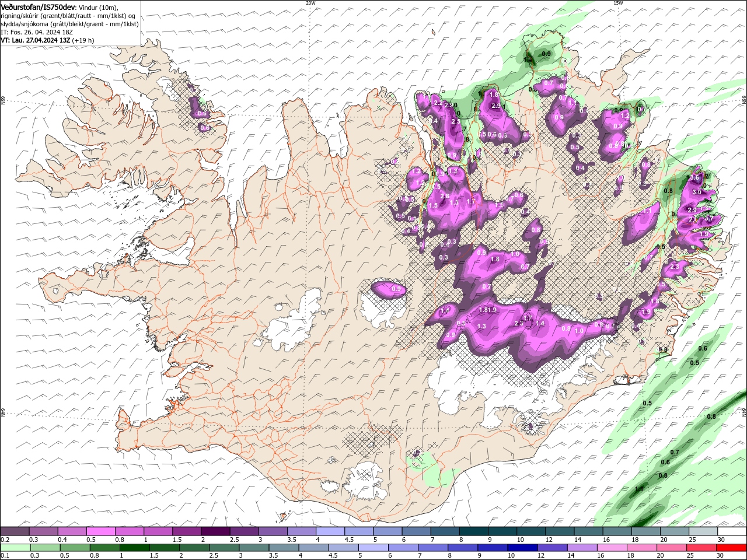Click the dark green swatch labeled 1 in the bottom scale

[135, 548]
